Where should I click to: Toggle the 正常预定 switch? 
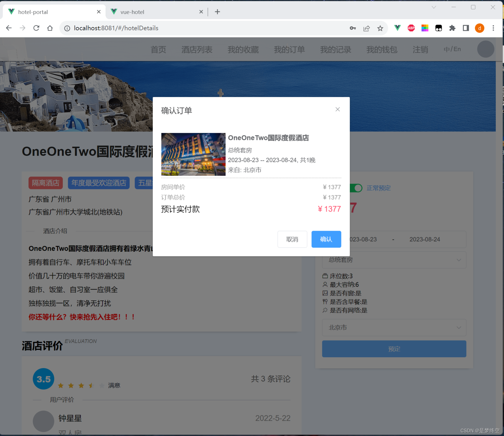tap(356, 188)
